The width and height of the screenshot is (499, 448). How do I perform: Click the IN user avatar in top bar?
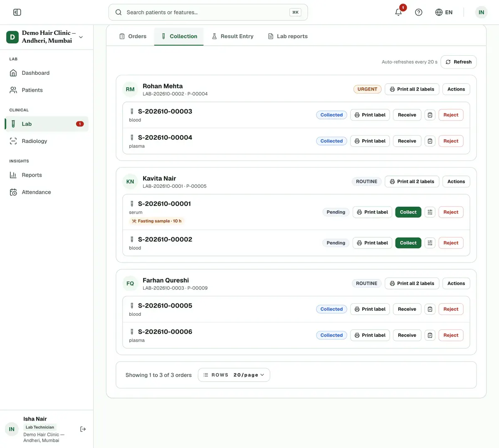[481, 12]
